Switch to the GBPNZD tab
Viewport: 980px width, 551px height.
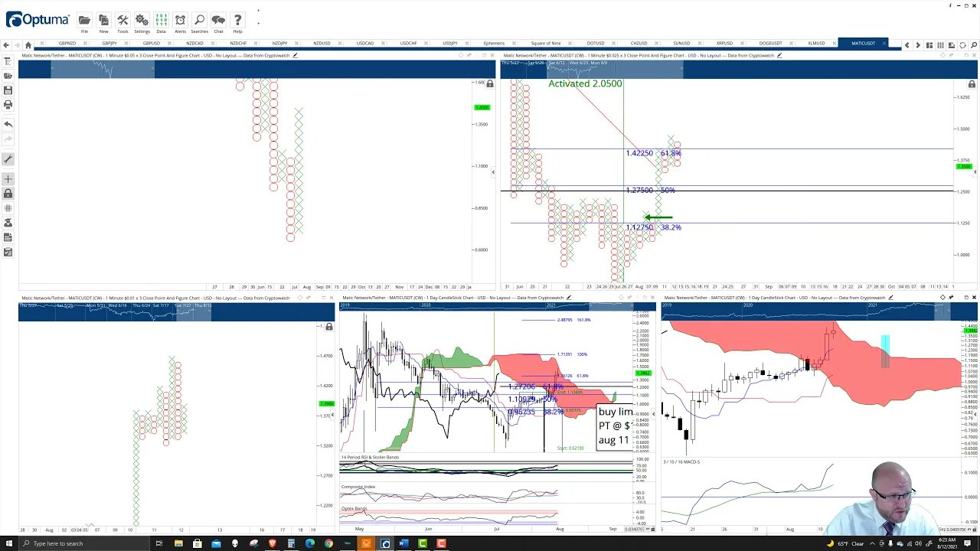[x=67, y=43]
